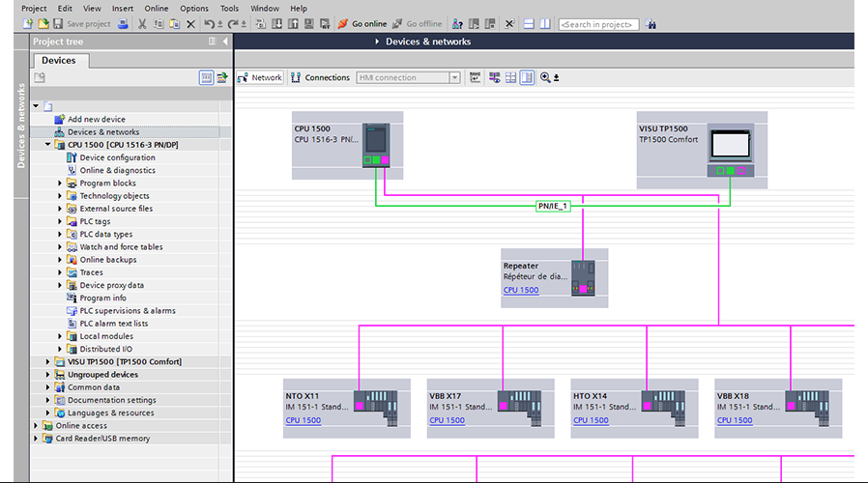Expand the VISU TP1500 tree node

[48, 362]
